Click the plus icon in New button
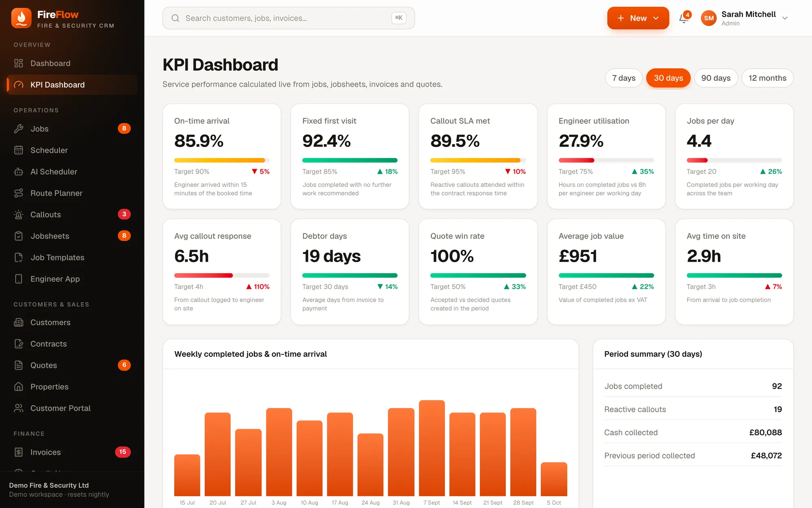Screen dimensions: 812x508 pos(621,18)
